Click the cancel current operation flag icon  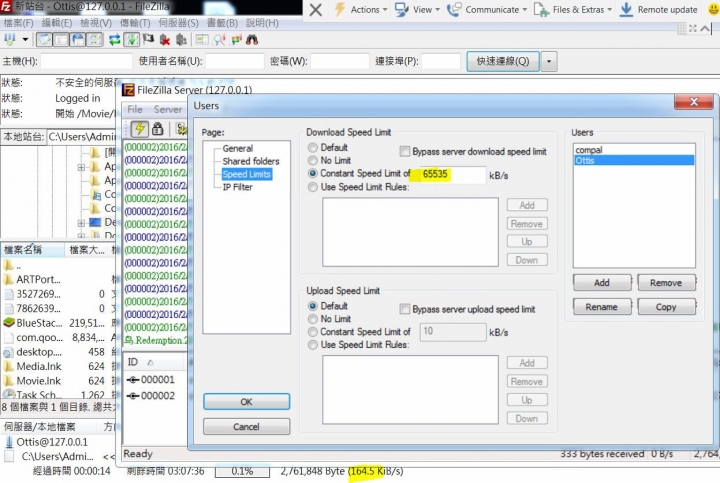coord(148,40)
